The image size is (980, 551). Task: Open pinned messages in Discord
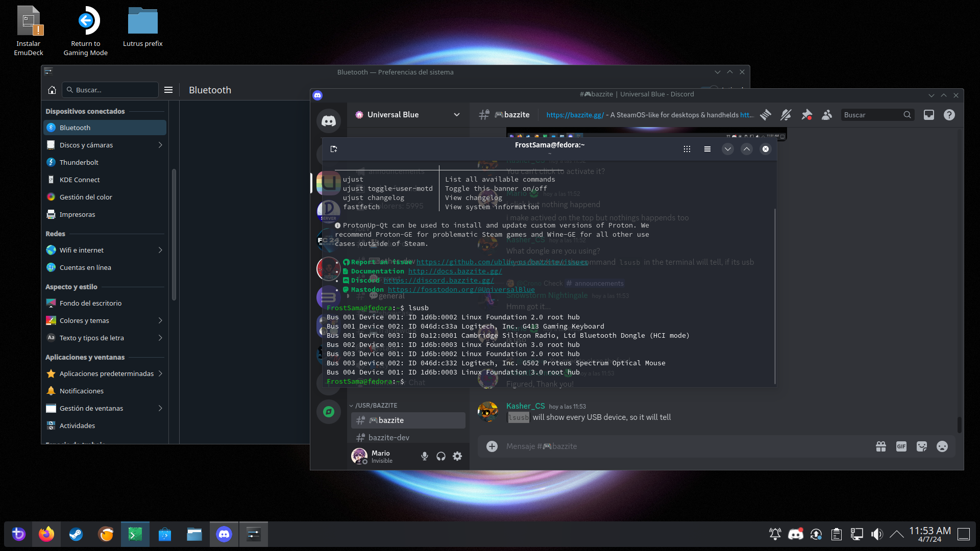coord(806,115)
